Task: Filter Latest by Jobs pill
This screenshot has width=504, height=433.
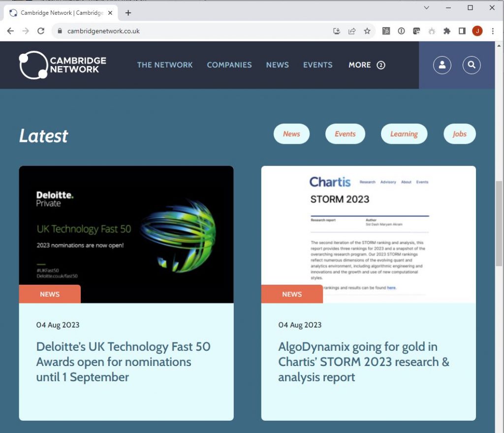Action: pos(460,134)
